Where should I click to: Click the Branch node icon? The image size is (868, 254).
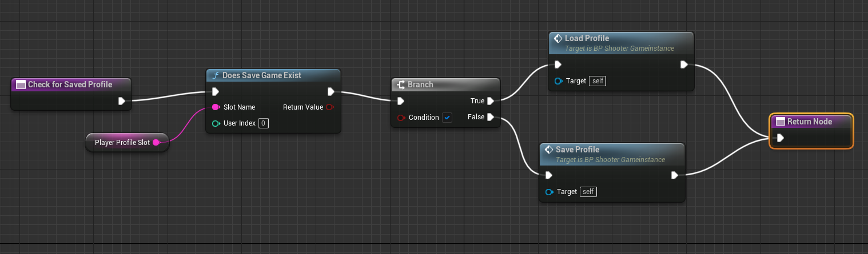tap(401, 84)
